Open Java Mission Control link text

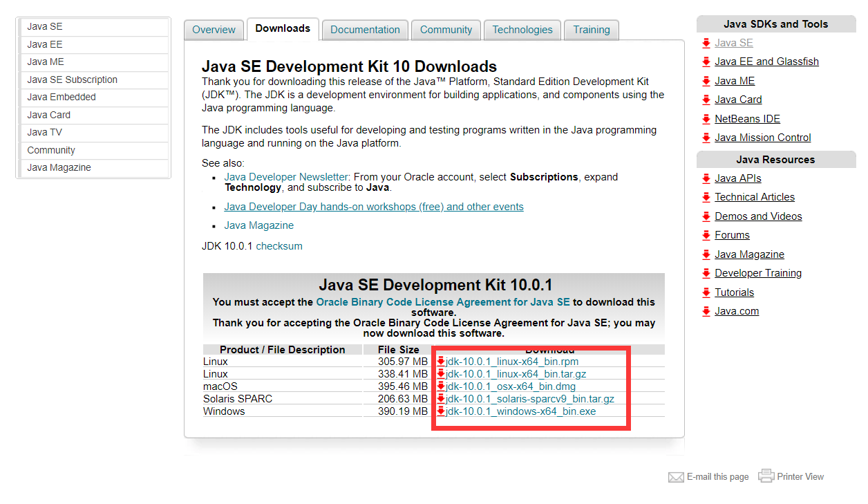click(763, 138)
